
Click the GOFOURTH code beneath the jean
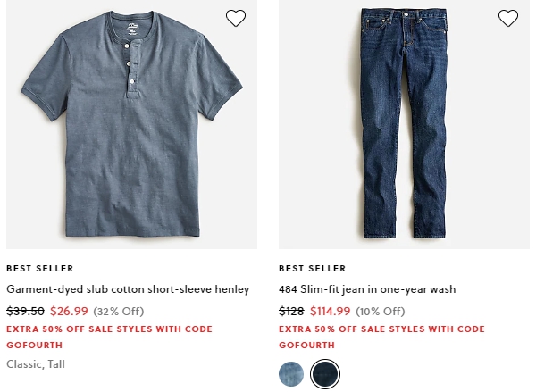coord(307,346)
